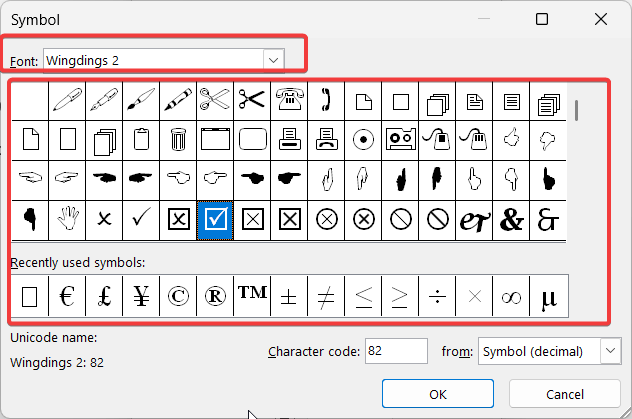Select the telephone handset symbol
This screenshot has height=419, width=632.
tap(326, 100)
